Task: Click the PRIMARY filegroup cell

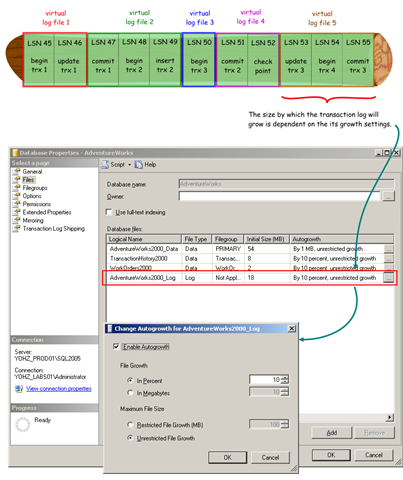Action: (x=228, y=249)
